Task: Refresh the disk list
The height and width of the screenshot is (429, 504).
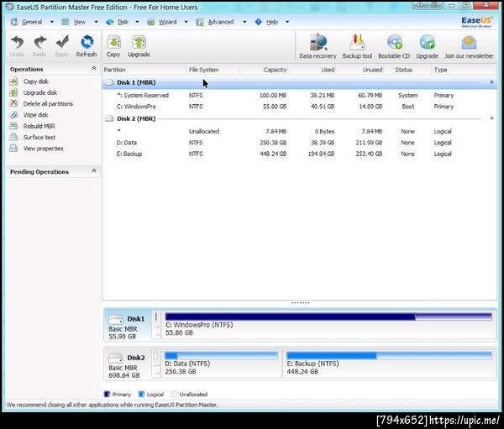Action: click(87, 43)
